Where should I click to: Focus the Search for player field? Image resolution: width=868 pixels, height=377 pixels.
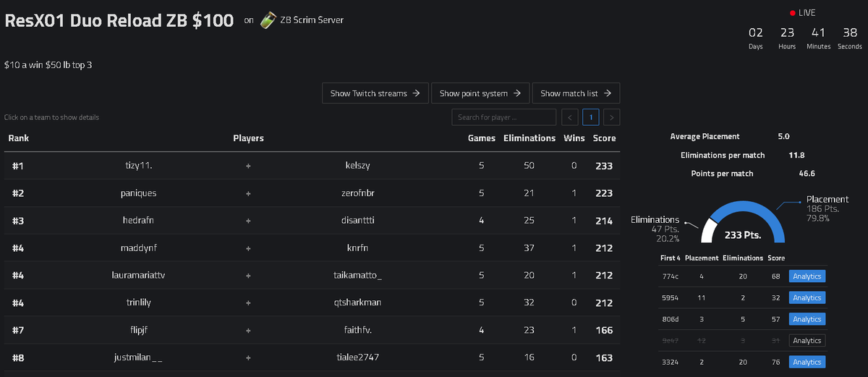[504, 117]
